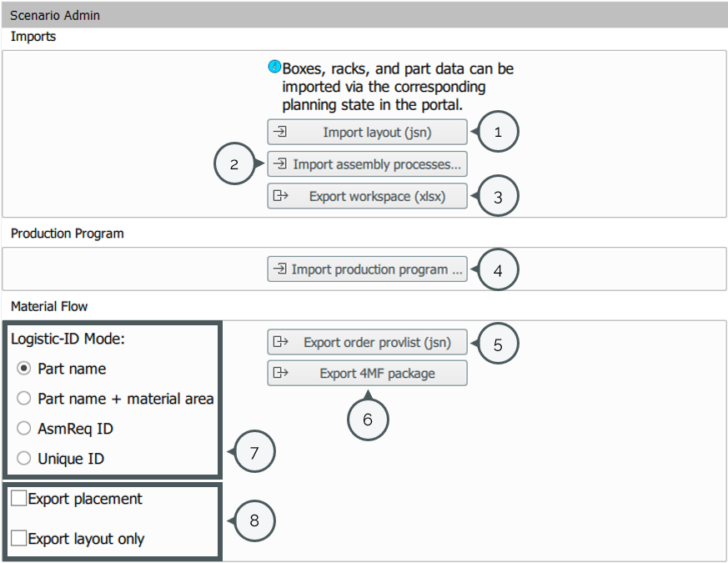Click callout marker number 6

tap(368, 420)
